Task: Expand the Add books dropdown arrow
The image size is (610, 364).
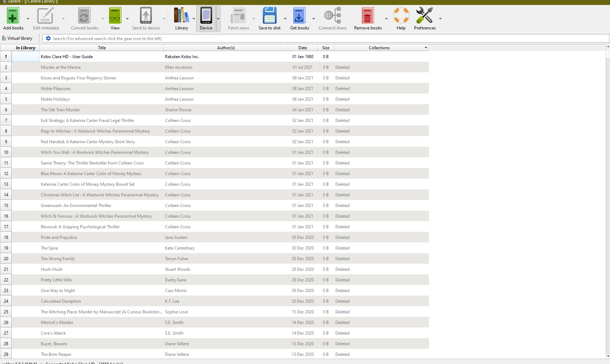Action: [28, 19]
